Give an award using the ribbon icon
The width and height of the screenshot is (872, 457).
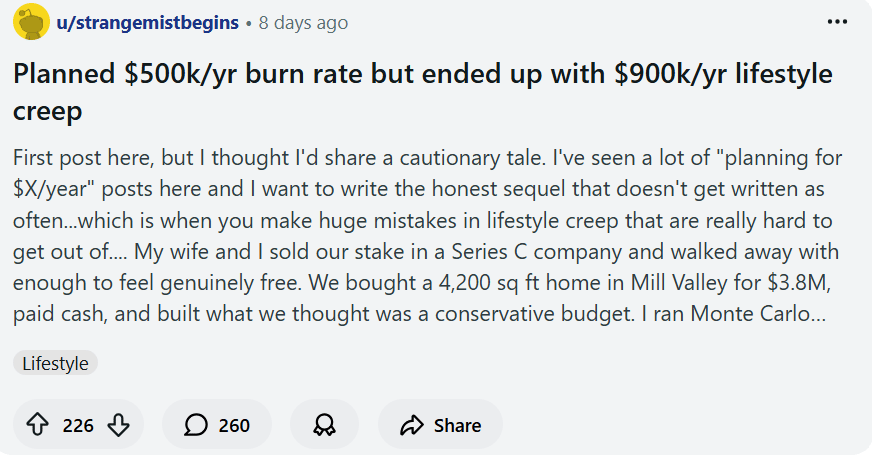(324, 425)
